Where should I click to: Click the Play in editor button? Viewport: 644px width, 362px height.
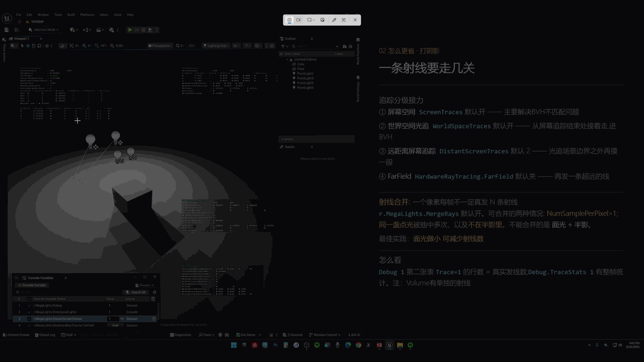tap(130, 30)
